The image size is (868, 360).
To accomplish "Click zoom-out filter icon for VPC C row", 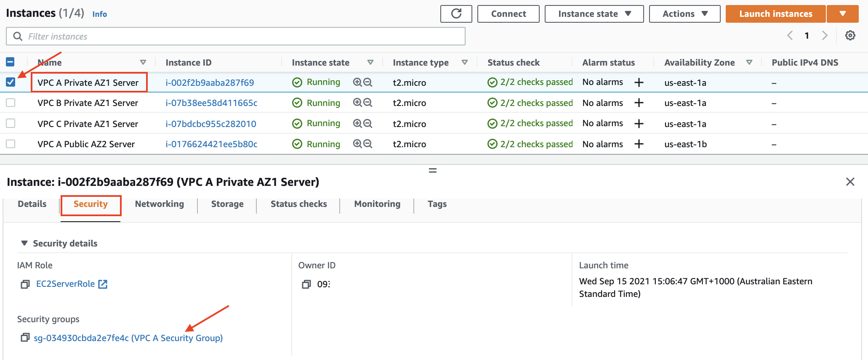I will (368, 124).
